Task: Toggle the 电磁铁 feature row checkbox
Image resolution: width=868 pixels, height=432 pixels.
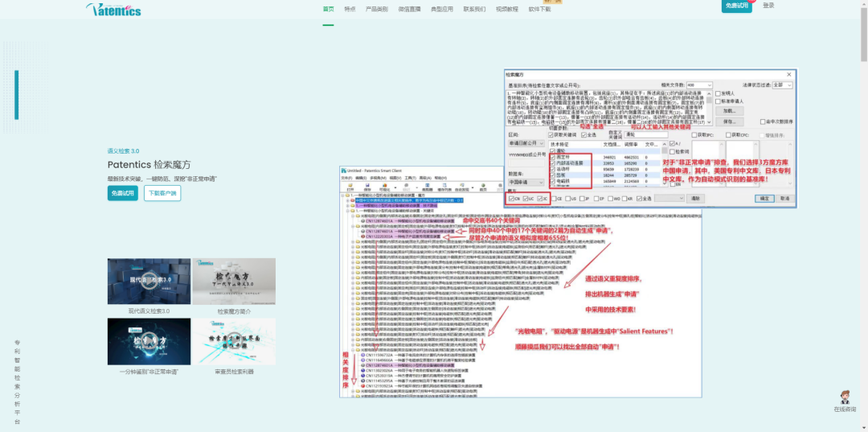Action: point(552,181)
